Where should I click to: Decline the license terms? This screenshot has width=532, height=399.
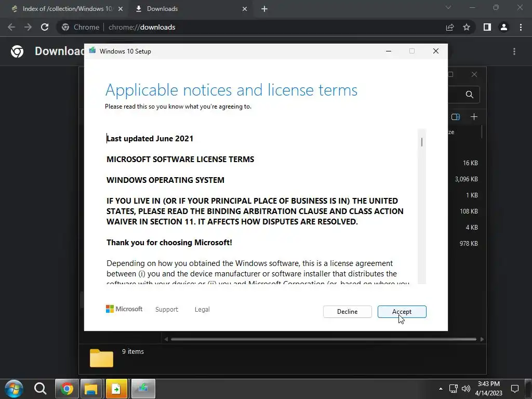tap(347, 312)
